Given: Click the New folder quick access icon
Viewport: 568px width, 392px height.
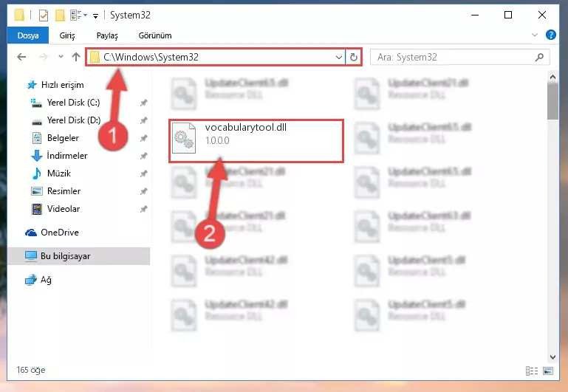Looking at the screenshot, I should coord(60,16).
